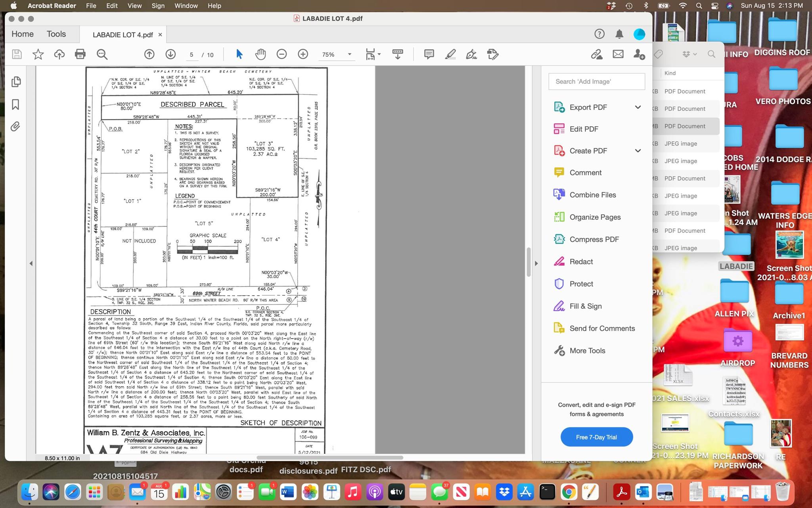Add a sticky note comment icon
The height and width of the screenshot is (508, 812).
tap(429, 54)
